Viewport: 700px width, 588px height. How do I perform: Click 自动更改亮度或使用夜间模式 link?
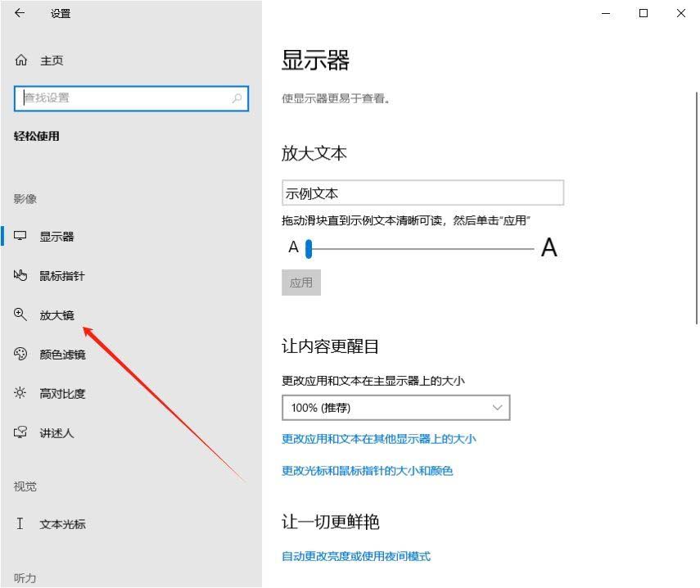pos(355,557)
